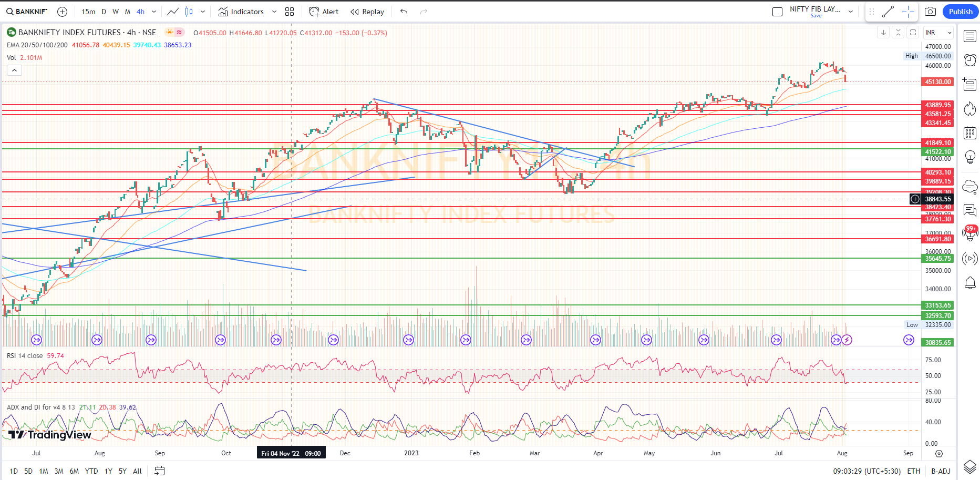
Task: Open My Ideas light bulb icon
Action: [969, 157]
